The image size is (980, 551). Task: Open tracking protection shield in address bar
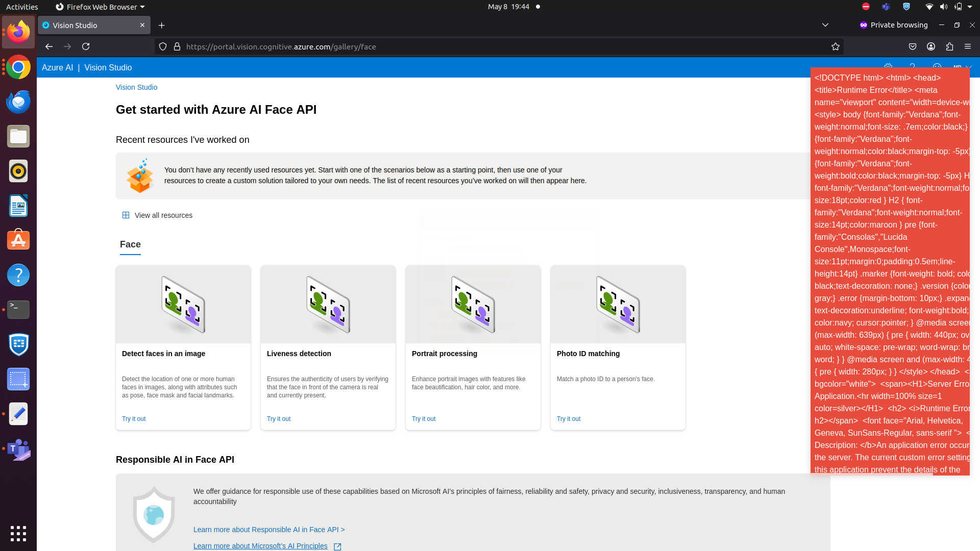tap(163, 46)
